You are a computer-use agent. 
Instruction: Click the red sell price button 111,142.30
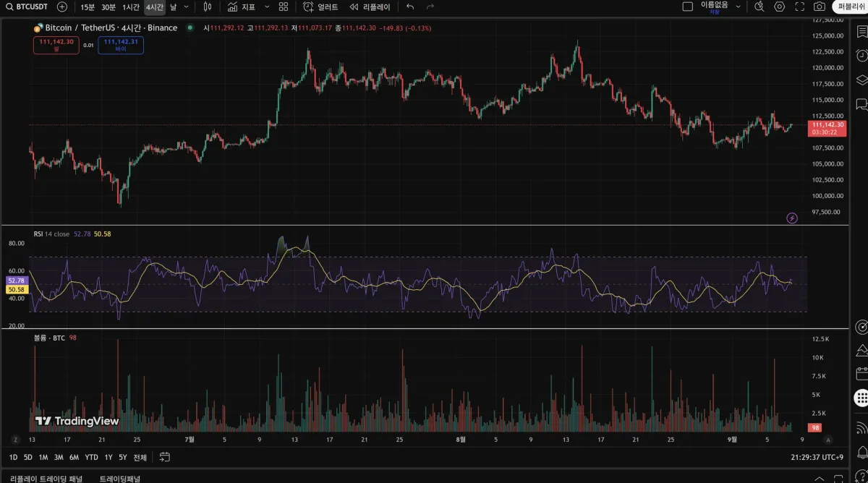56,46
